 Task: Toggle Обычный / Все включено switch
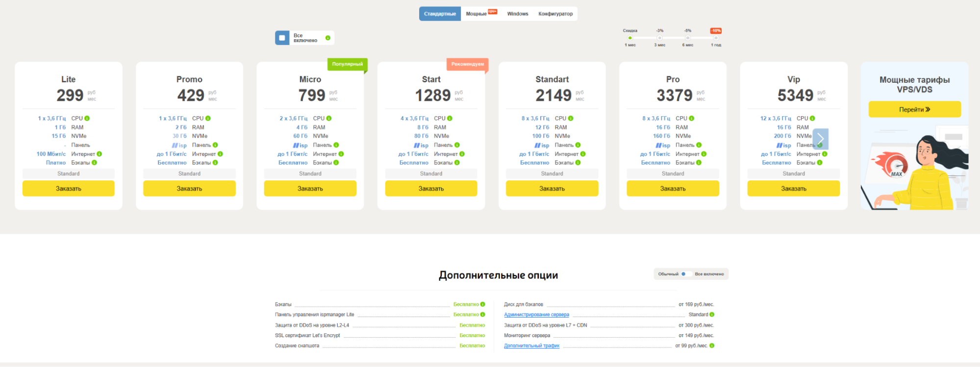pos(686,274)
